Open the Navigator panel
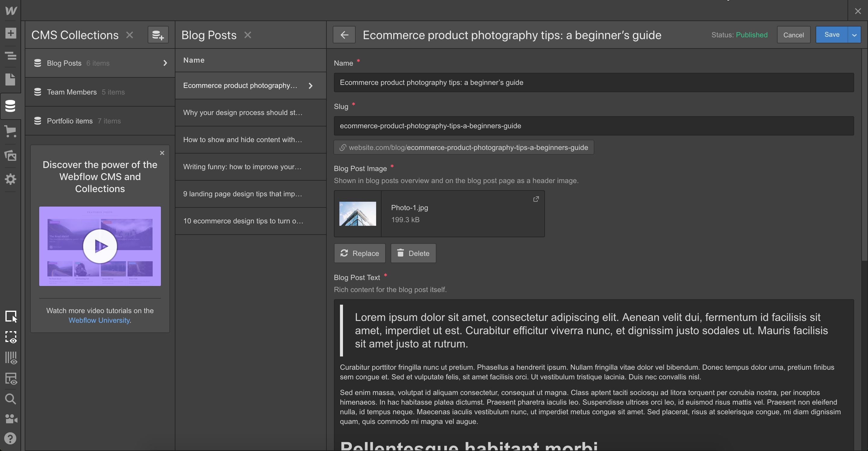Image resolution: width=868 pixels, height=451 pixels. [x=11, y=55]
